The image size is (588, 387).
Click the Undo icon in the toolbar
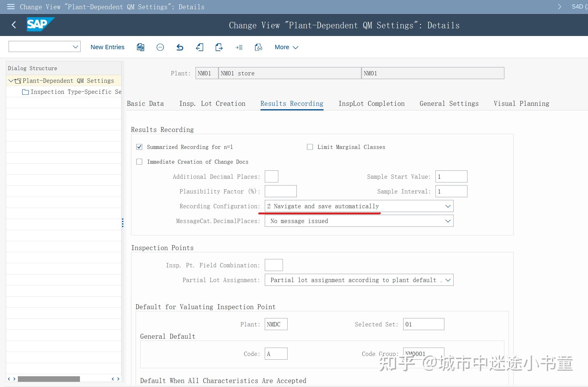pyautogui.click(x=180, y=47)
